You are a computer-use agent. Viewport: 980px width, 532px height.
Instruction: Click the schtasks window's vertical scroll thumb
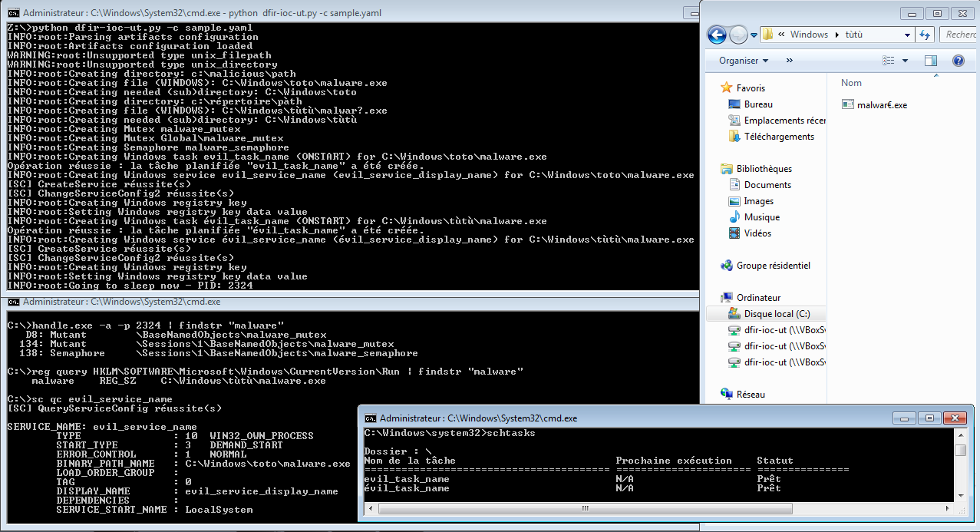(960, 450)
